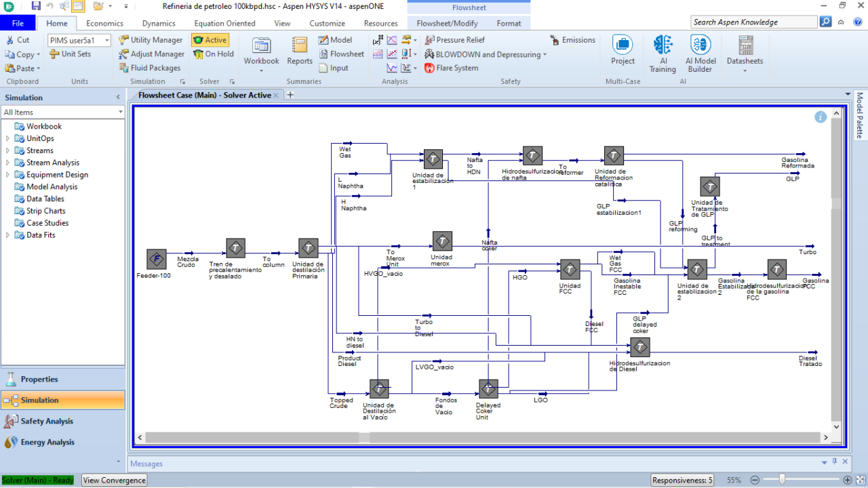This screenshot has width=868, height=488.
Task: Launch Pressure Relief analysis
Action: point(454,40)
